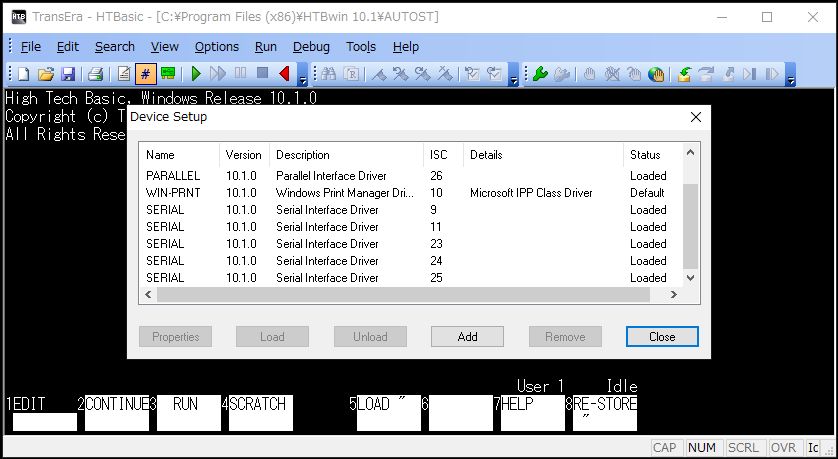838x459 pixels.
Task: Sort by the ISC column header
Action: (444, 155)
